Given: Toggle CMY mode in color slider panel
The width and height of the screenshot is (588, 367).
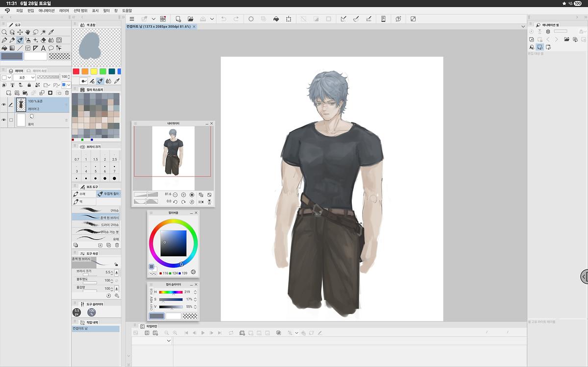Looking at the screenshot, I should point(151,307).
